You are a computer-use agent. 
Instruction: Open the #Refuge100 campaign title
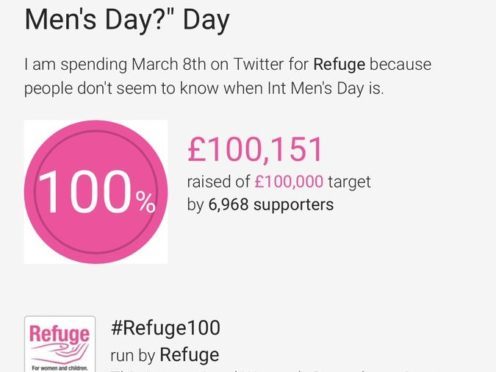165,328
